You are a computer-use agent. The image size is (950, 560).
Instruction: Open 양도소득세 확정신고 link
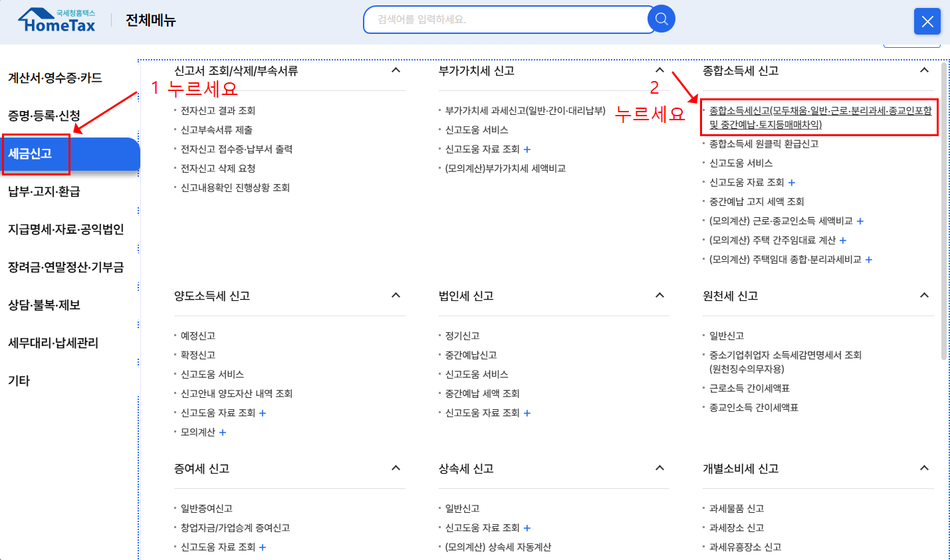[198, 355]
